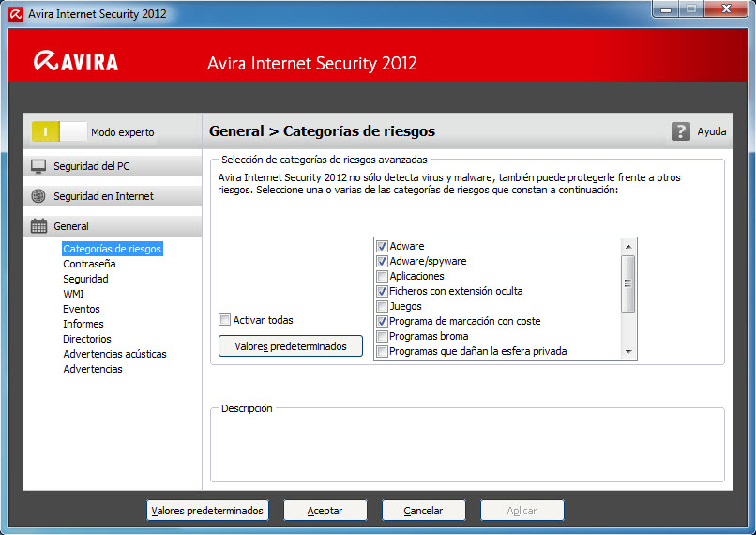The height and width of the screenshot is (535, 756).
Task: Open the Informes settings
Action: [x=83, y=324]
